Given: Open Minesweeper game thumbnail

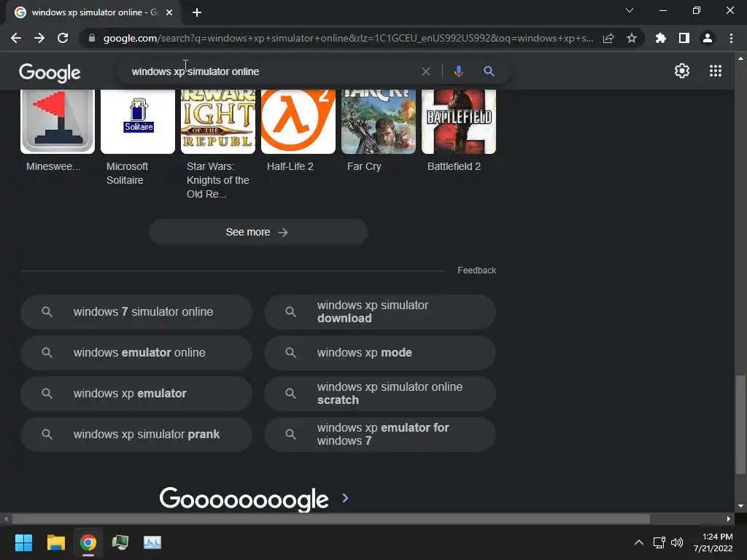Looking at the screenshot, I should pyautogui.click(x=57, y=122).
